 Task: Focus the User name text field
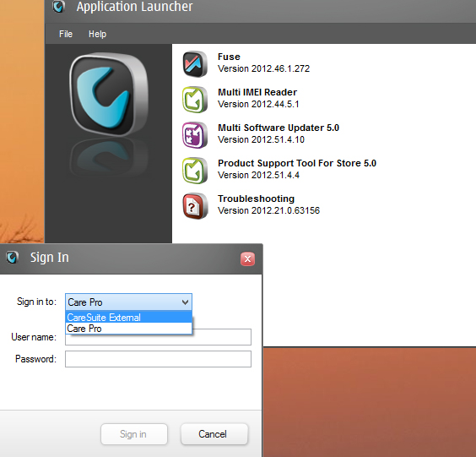(x=158, y=337)
